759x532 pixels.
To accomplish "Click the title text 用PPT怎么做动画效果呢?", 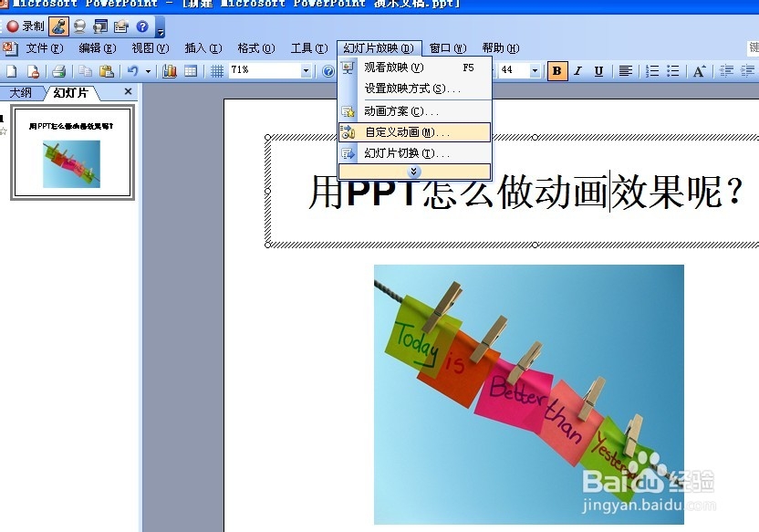I will pyautogui.click(x=525, y=192).
